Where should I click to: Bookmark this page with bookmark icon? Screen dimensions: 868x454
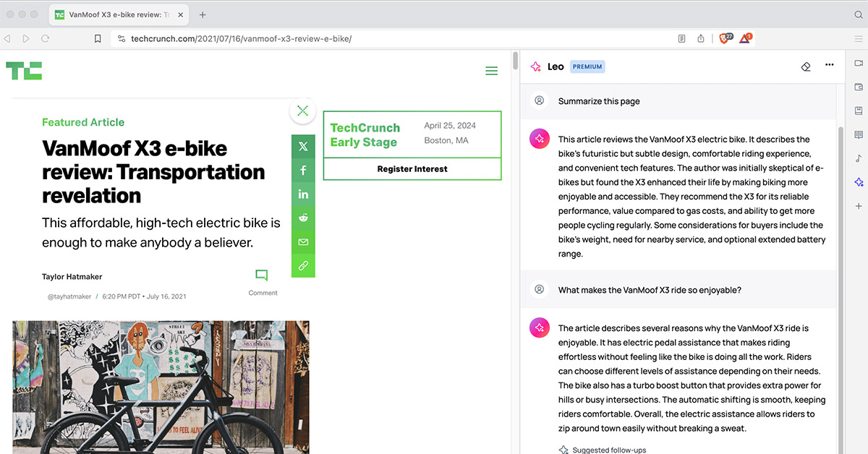(x=98, y=39)
